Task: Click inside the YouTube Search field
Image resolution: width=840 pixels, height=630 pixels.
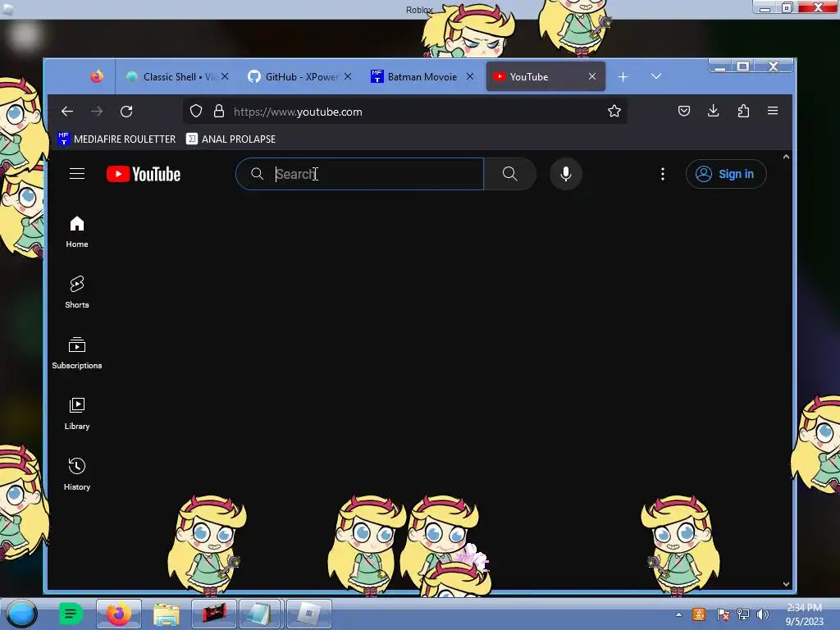Action: (x=360, y=174)
